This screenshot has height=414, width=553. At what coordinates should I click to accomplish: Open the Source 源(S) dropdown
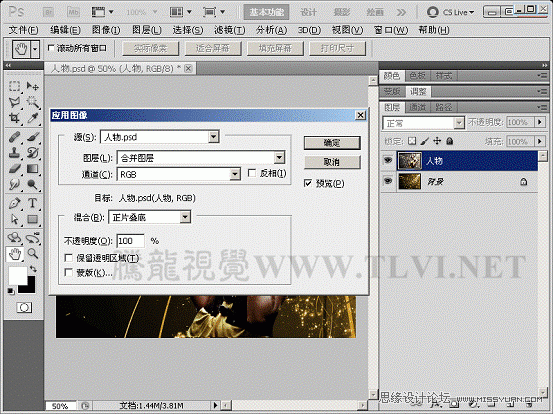point(213,137)
